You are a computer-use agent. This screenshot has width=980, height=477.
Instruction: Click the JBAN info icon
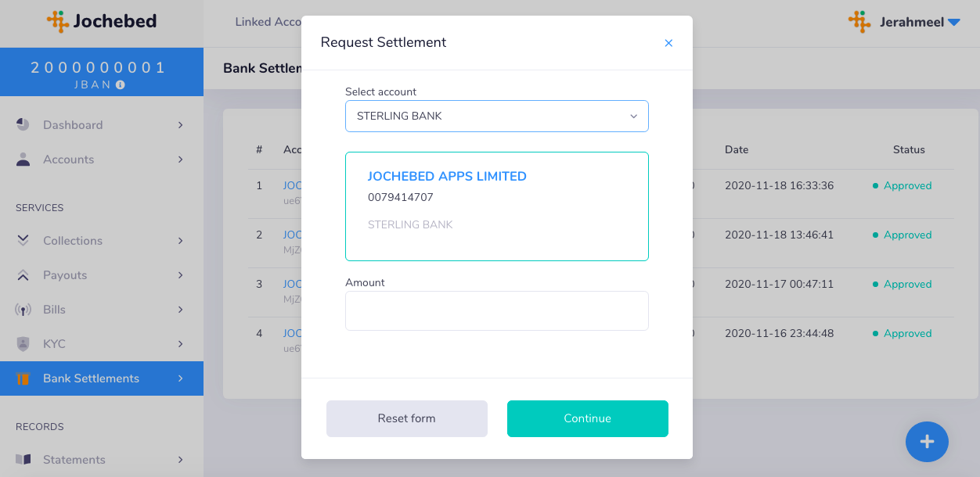coord(121,84)
